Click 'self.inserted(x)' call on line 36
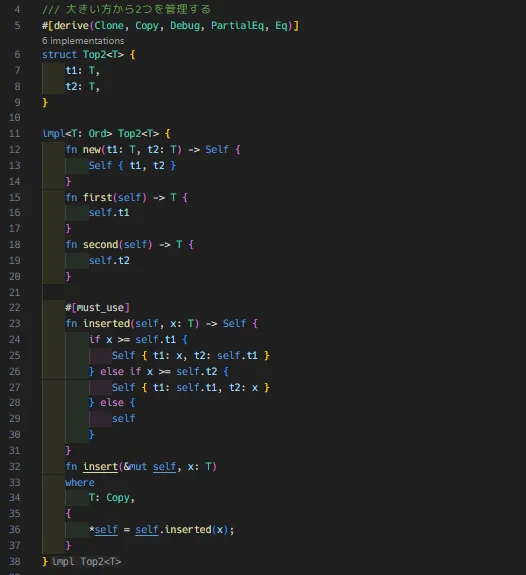The image size is (526, 575). coord(182,530)
